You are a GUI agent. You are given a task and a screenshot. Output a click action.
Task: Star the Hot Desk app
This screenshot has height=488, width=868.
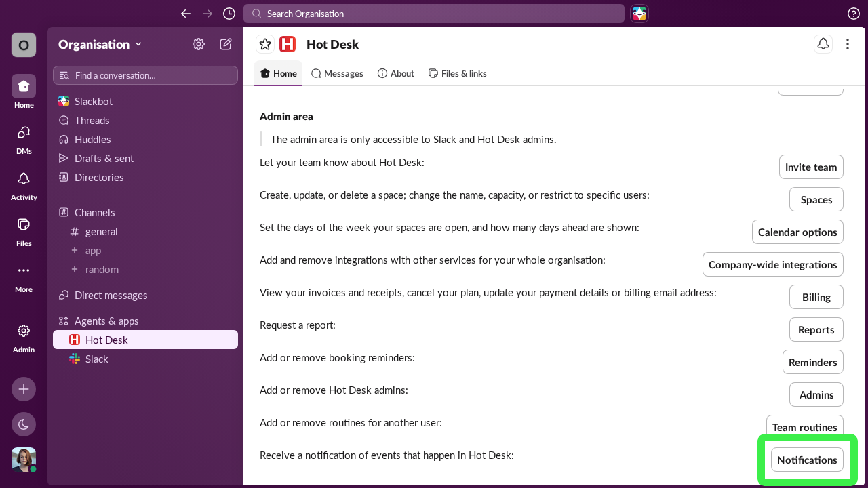265,44
